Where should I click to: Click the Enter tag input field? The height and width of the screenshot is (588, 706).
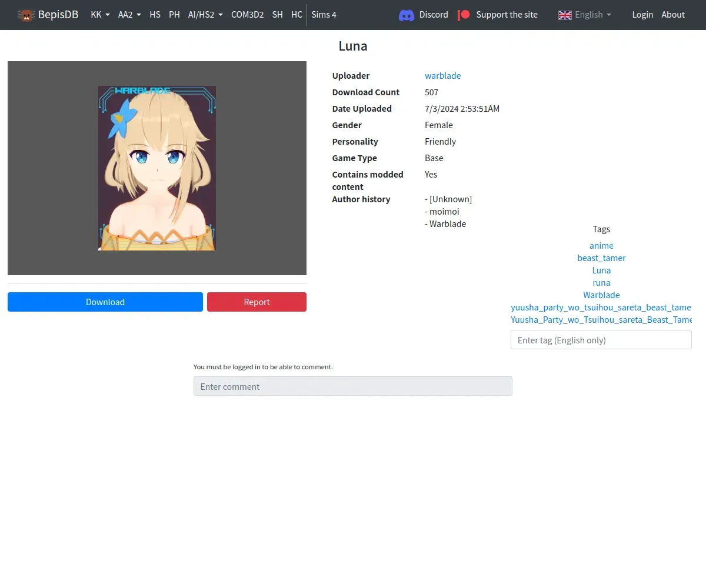pyautogui.click(x=601, y=340)
